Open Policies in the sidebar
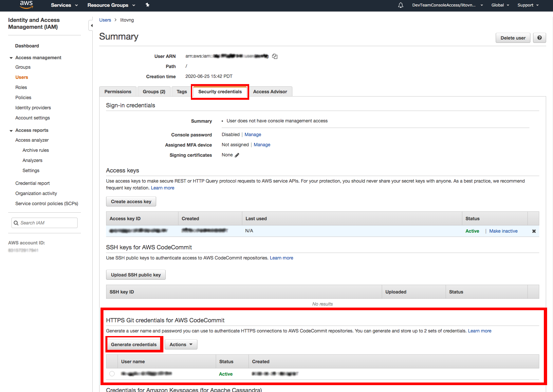Image resolution: width=553 pixels, height=392 pixels. (23, 98)
